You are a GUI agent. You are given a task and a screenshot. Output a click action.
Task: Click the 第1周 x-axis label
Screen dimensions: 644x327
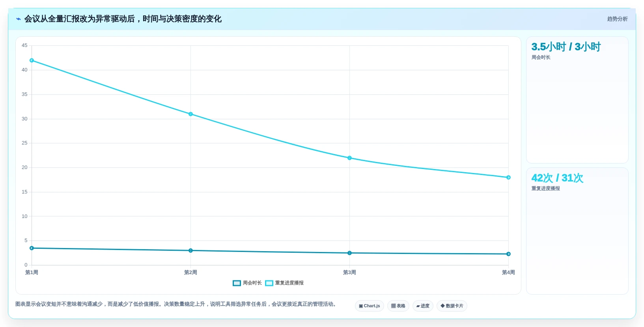pyautogui.click(x=32, y=272)
